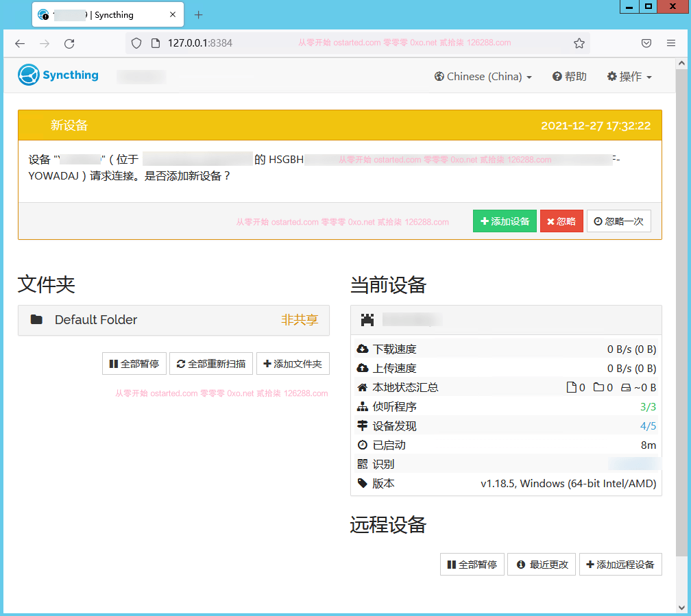Close the Syncthing browser tab
691x616 pixels.
point(173,14)
